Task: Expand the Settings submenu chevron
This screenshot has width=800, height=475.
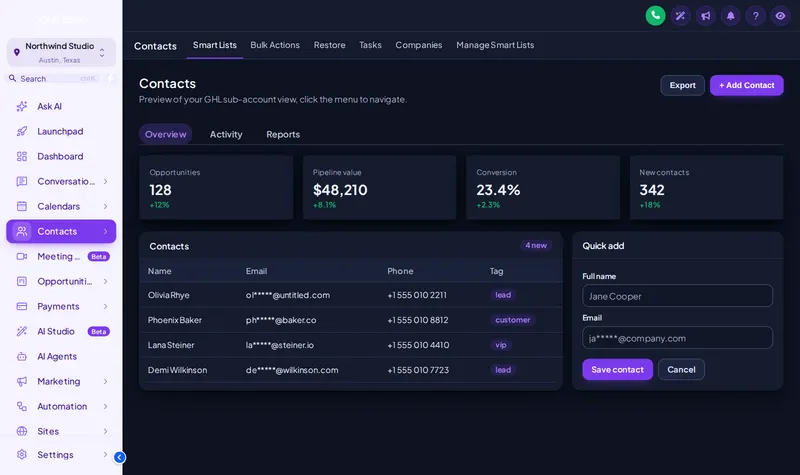Action: coord(105,454)
